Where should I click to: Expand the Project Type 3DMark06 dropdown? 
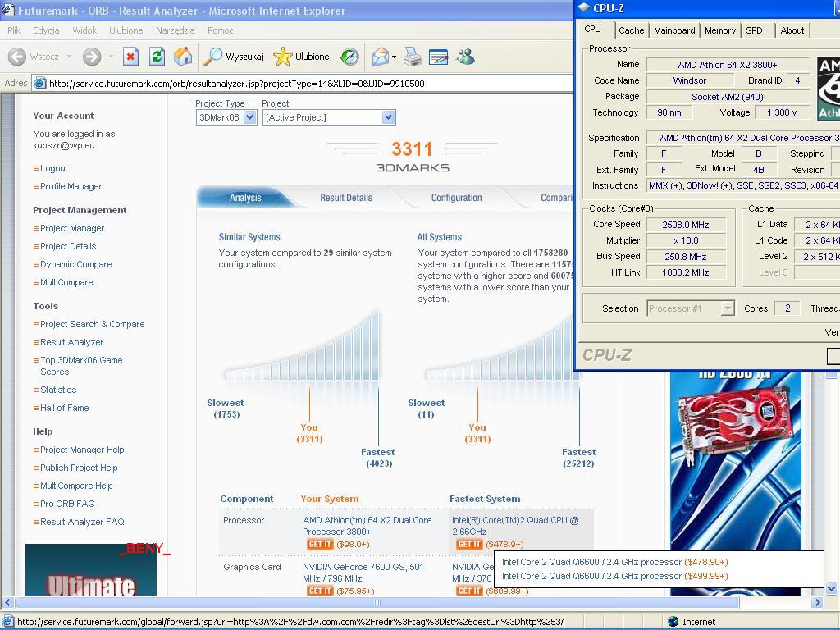[249, 117]
